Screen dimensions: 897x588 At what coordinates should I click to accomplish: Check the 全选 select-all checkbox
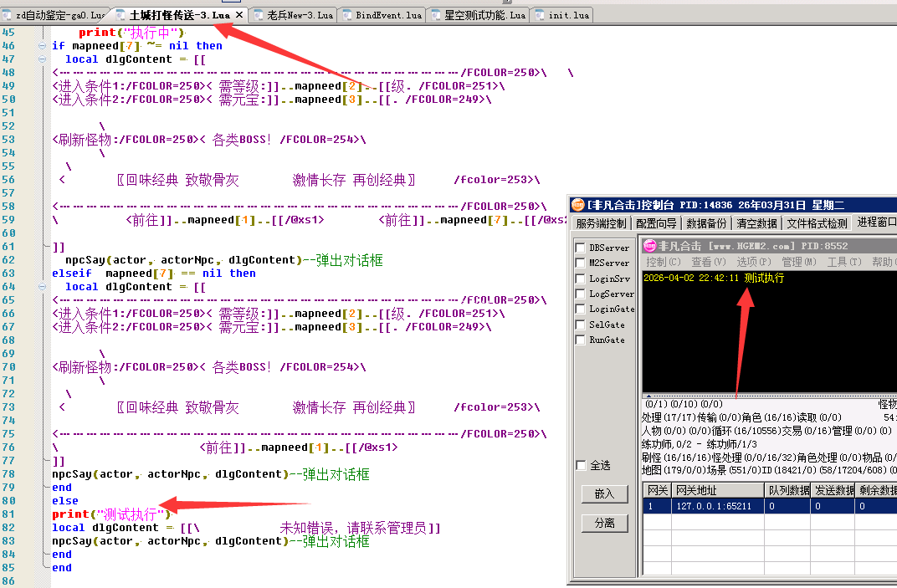[581, 465]
